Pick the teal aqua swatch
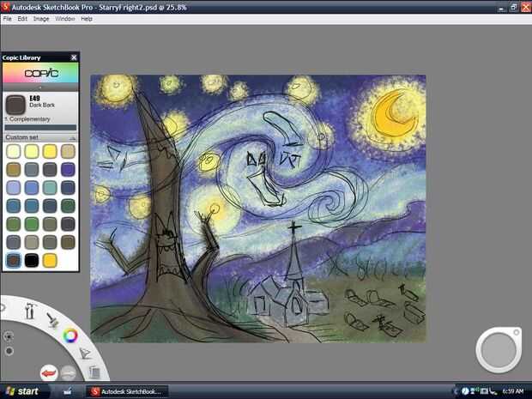The width and height of the screenshot is (532, 399). click(50, 188)
